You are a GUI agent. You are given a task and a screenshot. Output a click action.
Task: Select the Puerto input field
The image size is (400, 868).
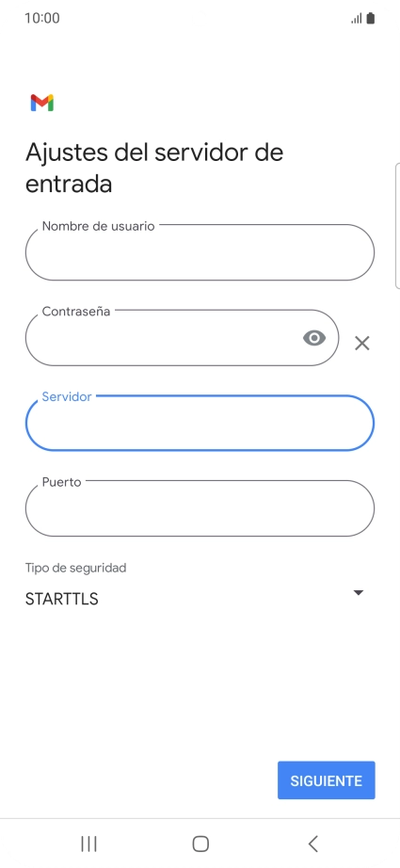pos(200,508)
